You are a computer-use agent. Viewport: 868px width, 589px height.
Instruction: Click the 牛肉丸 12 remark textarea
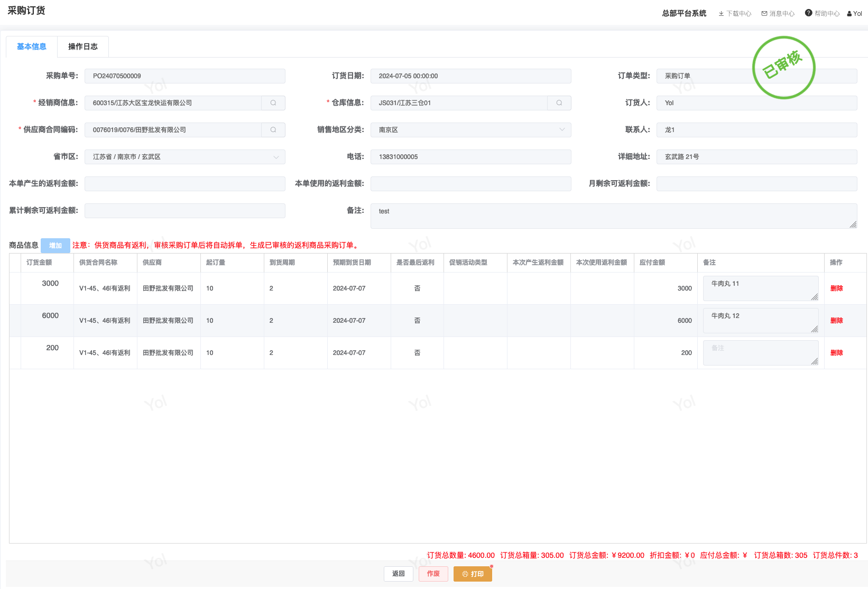(x=761, y=321)
